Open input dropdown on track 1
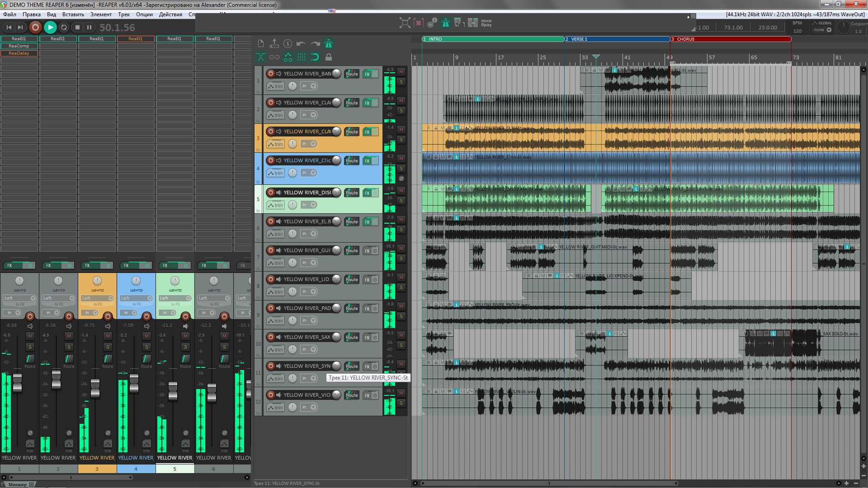The image size is (868, 488). coord(309,86)
